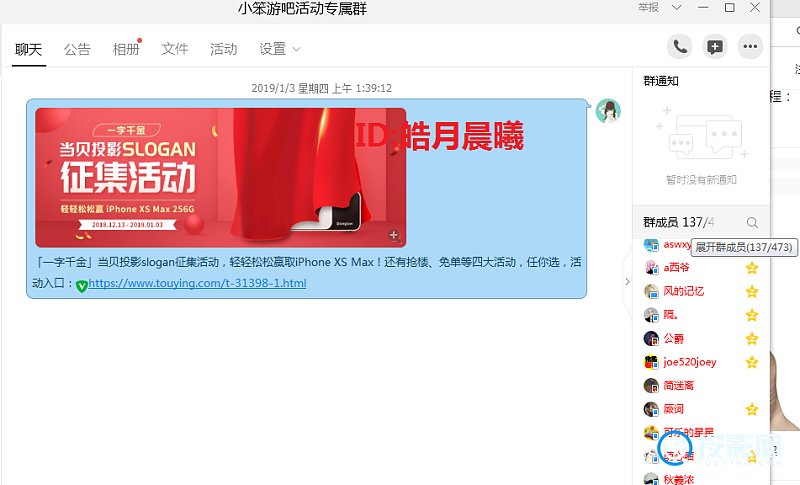The height and width of the screenshot is (485, 800).
Task: Search group members with magnifier icon
Action: click(x=752, y=222)
